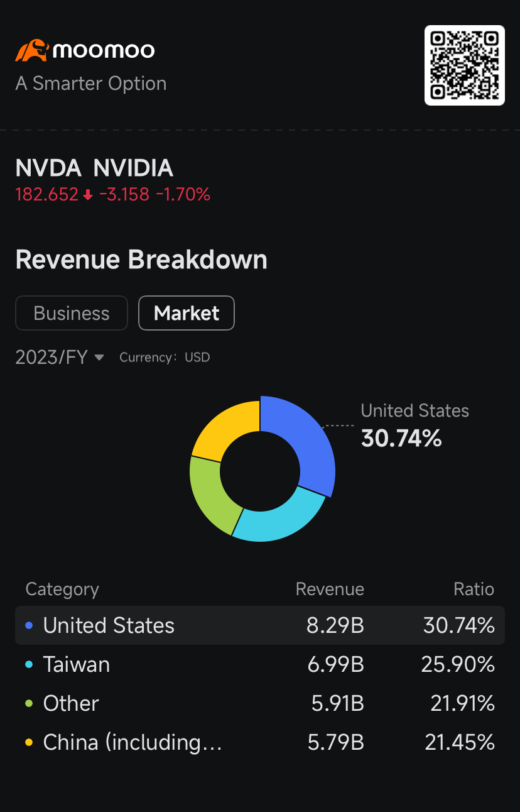Open the 2023/FY period dropdown
The height and width of the screenshot is (812, 520).
(51, 358)
